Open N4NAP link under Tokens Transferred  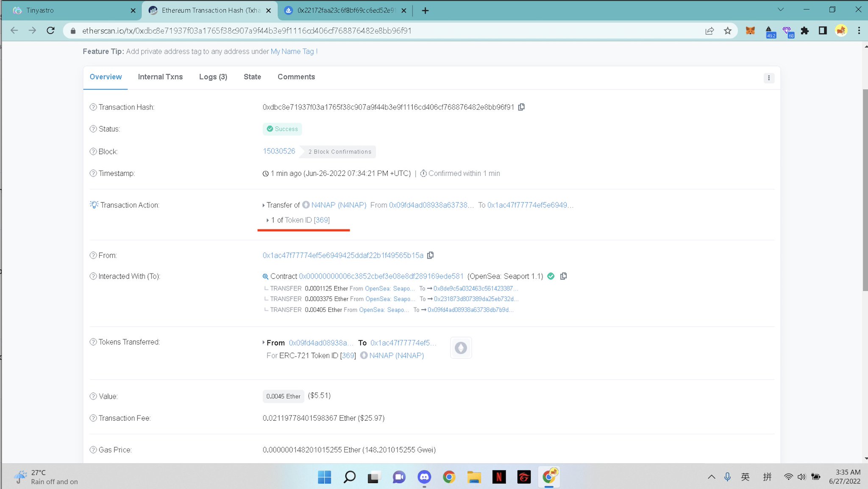pyautogui.click(x=396, y=355)
